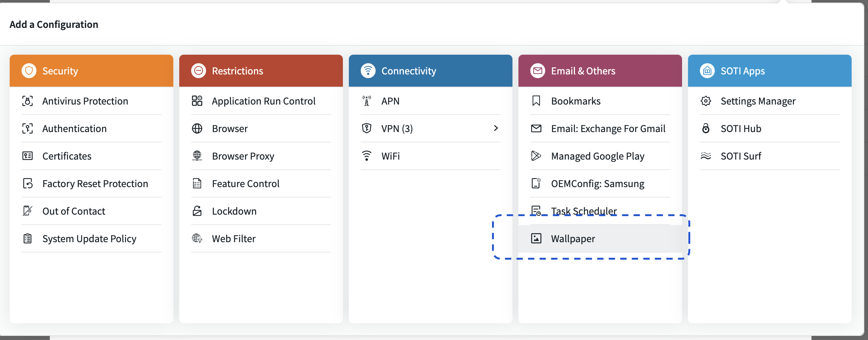The width and height of the screenshot is (868, 340).
Task: Click the Web Filter globe icon
Action: [197, 238]
